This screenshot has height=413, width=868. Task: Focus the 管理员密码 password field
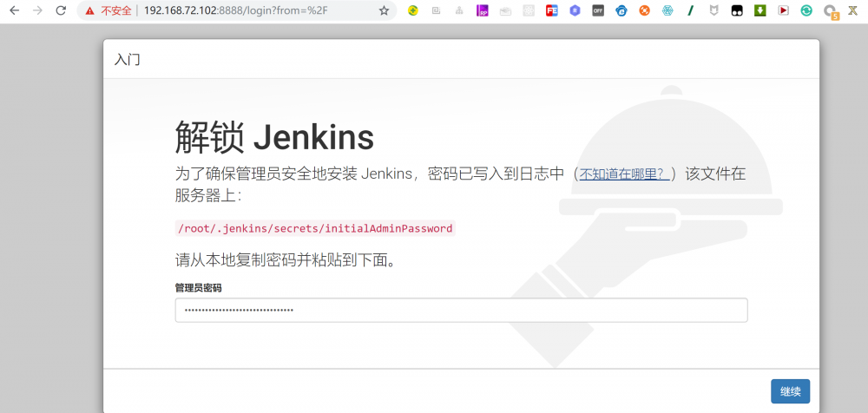click(461, 310)
